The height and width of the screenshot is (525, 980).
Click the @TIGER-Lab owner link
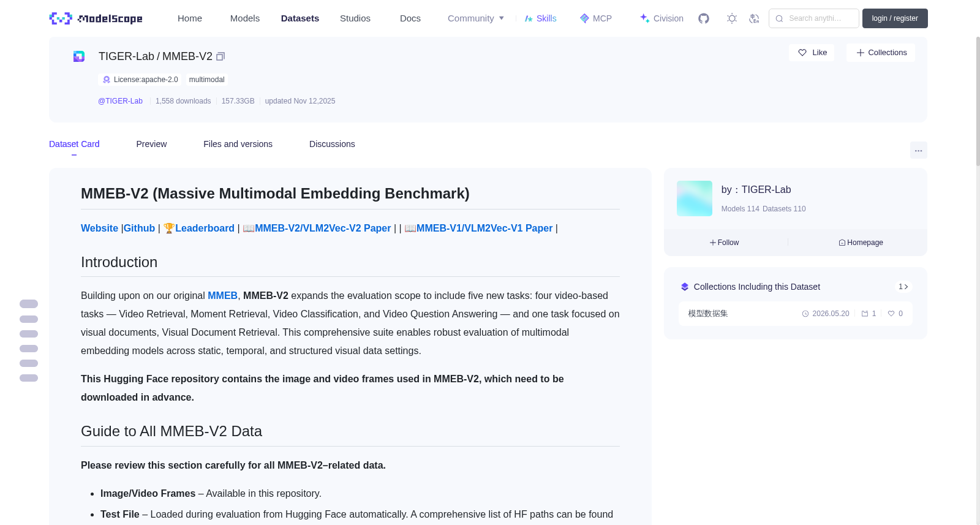pos(120,101)
